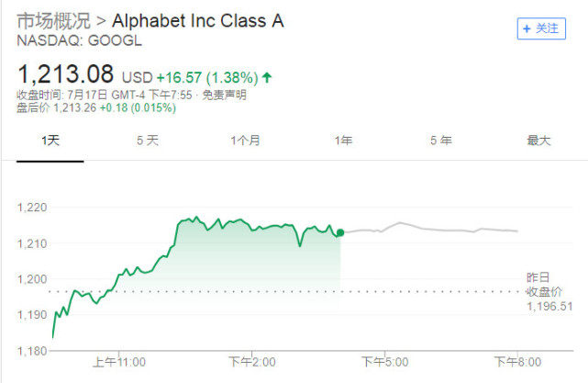The height and width of the screenshot is (383, 588).
Task: Click the plus icon in follow button
Action: coord(527,28)
